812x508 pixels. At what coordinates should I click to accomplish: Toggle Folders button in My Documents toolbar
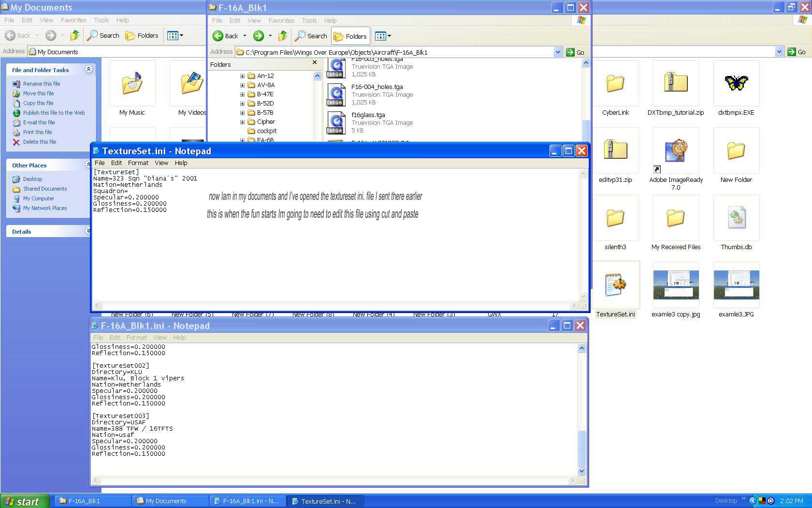point(142,35)
